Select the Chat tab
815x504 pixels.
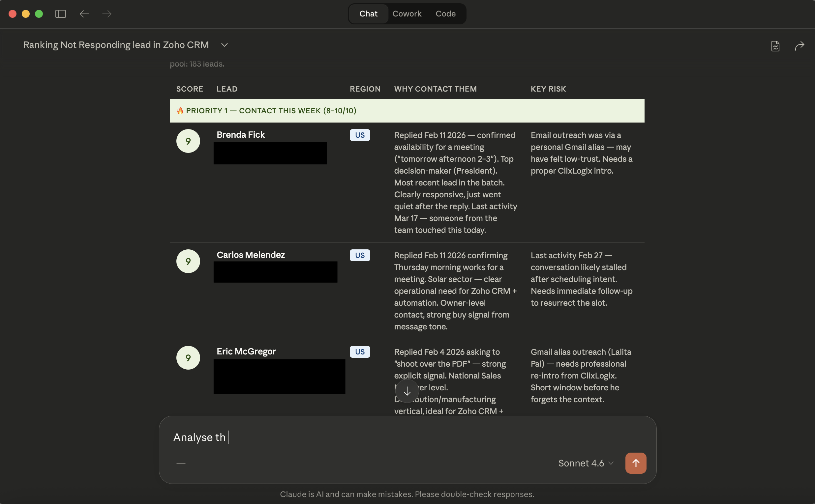[x=368, y=14]
